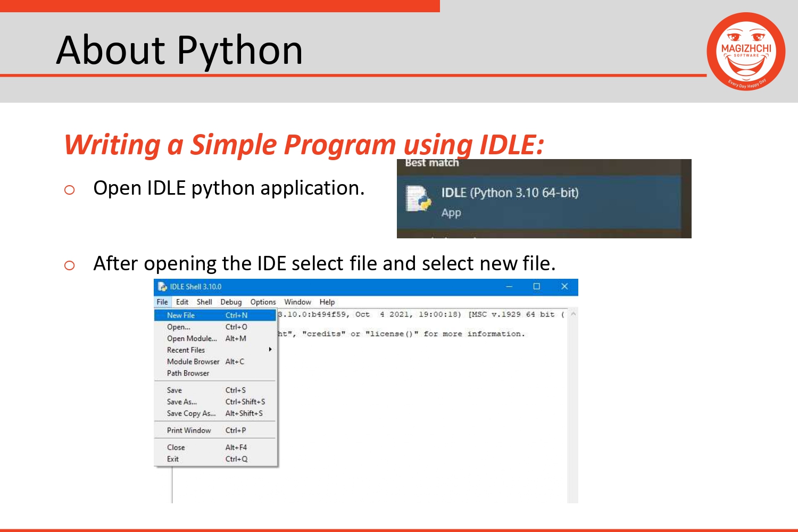Maximize the IDLE Shell window
798x532 pixels.
(537, 287)
